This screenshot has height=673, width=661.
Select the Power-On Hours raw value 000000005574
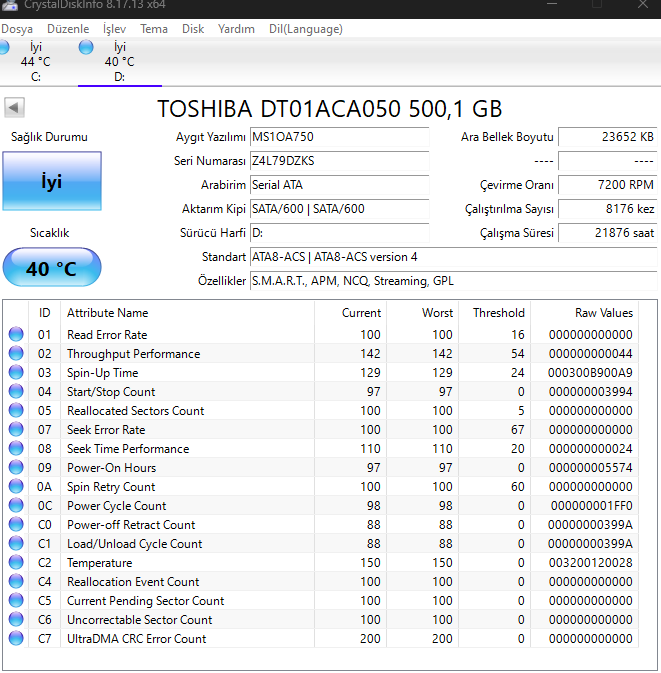point(591,468)
